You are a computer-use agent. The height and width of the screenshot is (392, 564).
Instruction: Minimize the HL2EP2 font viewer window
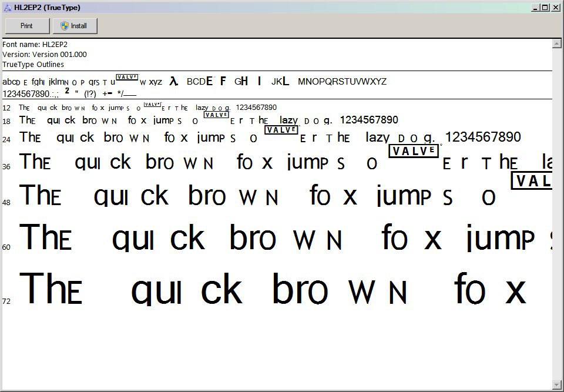click(x=536, y=7)
